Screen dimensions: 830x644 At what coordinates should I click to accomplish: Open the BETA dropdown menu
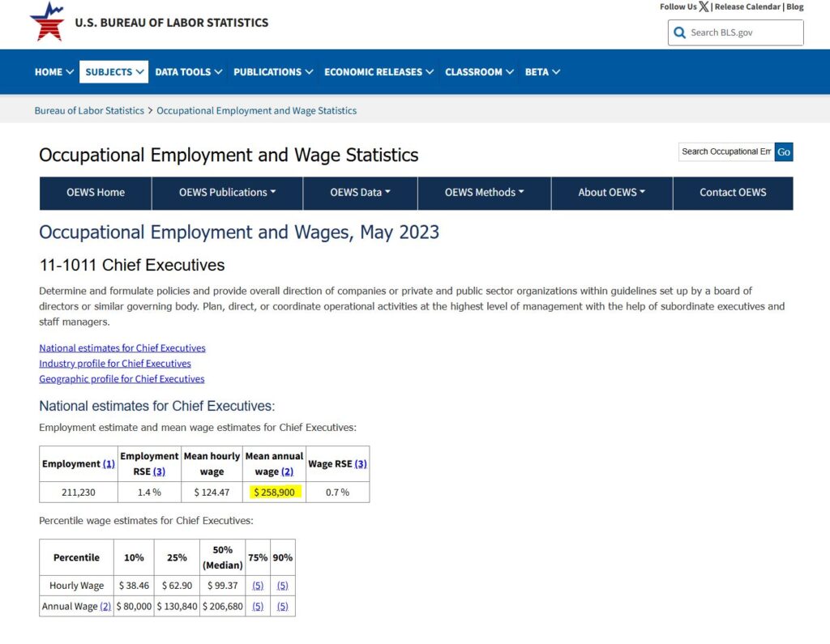coord(542,72)
